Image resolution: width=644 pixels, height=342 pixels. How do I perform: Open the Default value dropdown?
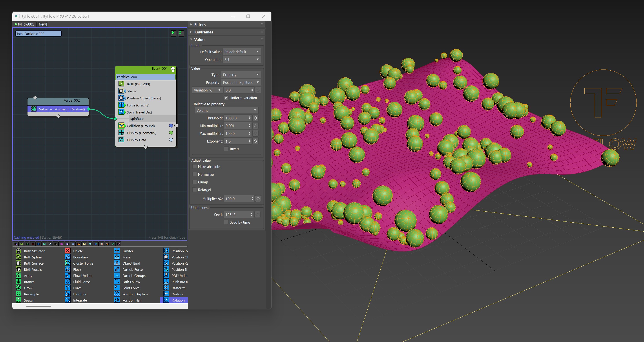click(x=241, y=52)
